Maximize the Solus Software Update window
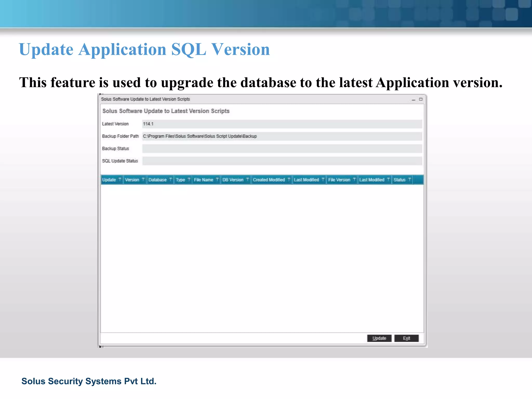Viewport: 532px width, 399px height. tap(421, 99)
